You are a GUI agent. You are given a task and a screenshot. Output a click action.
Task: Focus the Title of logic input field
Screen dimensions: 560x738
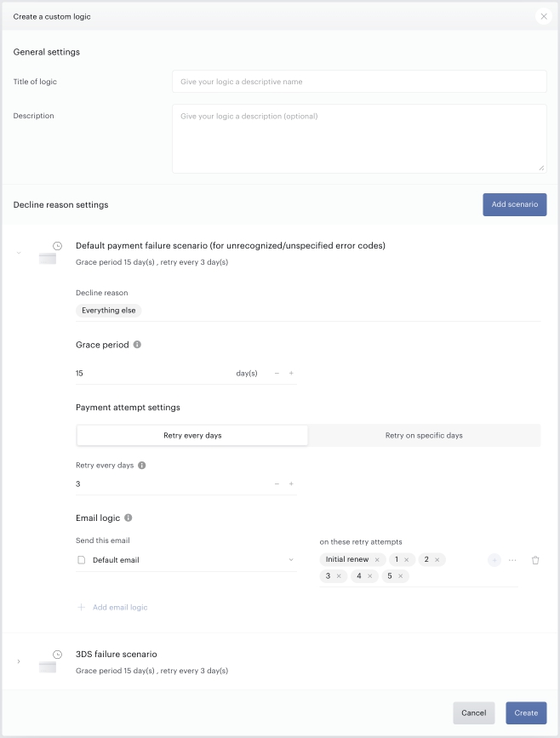pos(359,82)
